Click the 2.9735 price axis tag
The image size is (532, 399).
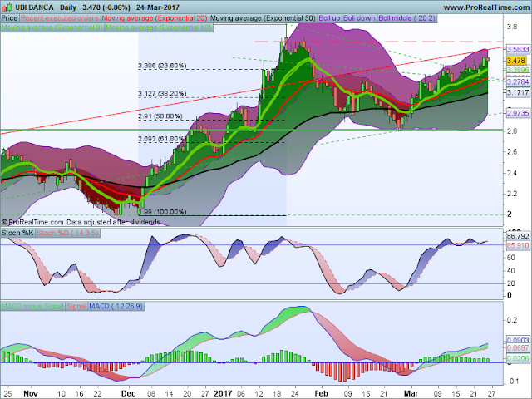518,113
